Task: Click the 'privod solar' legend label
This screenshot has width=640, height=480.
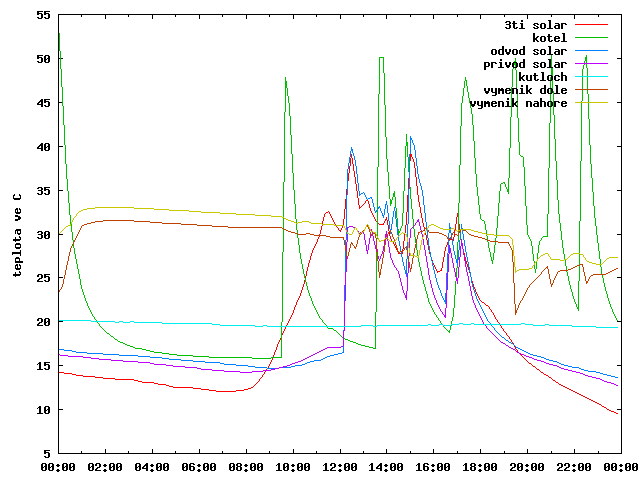Action: [525, 64]
